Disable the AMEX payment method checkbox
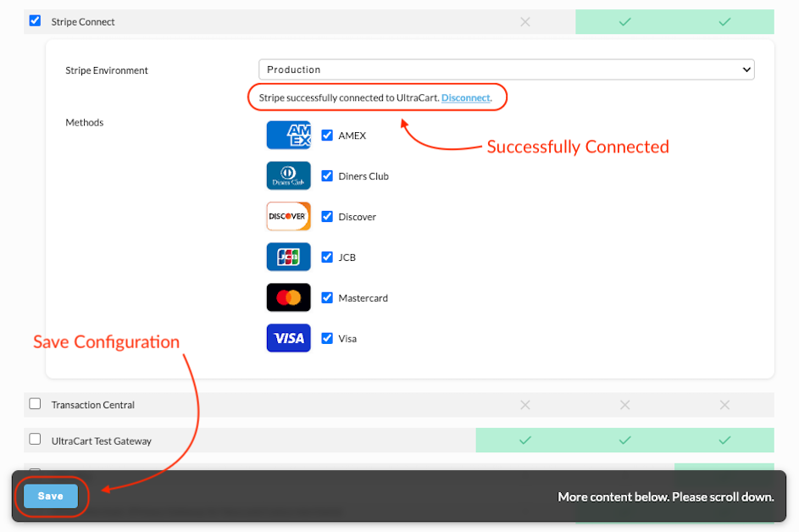The width and height of the screenshot is (799, 532). [x=327, y=135]
